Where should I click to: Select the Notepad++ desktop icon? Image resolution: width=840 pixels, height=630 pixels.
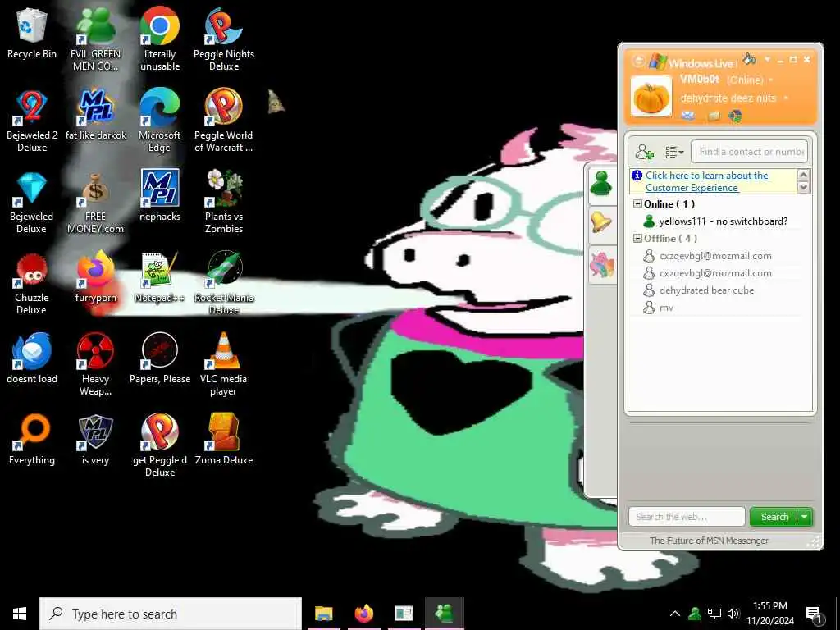(x=160, y=278)
